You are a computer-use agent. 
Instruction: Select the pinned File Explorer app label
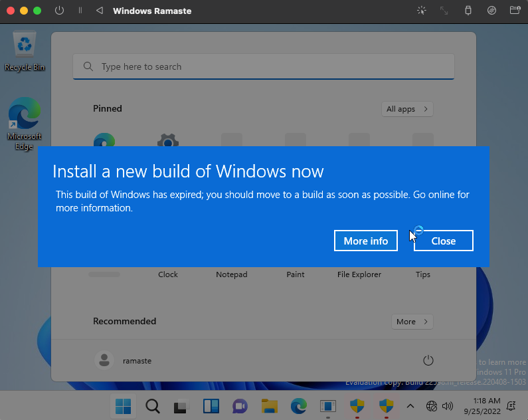point(359,274)
